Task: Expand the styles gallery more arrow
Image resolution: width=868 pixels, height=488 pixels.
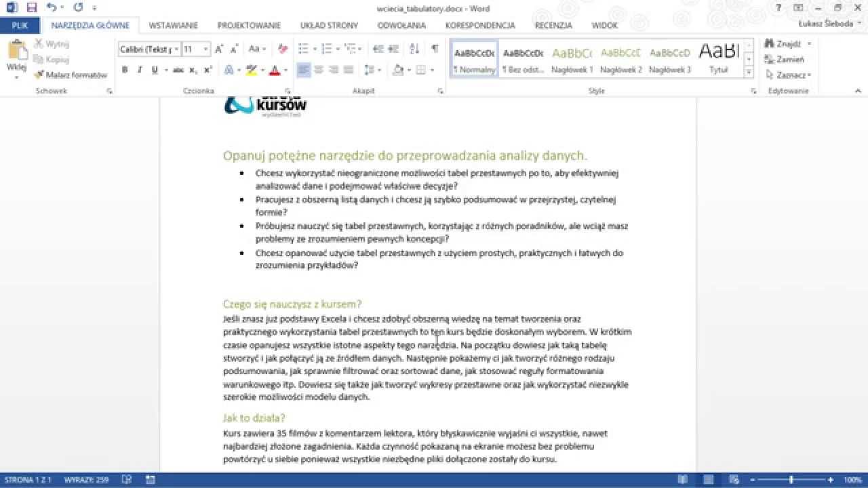Action: [749, 73]
